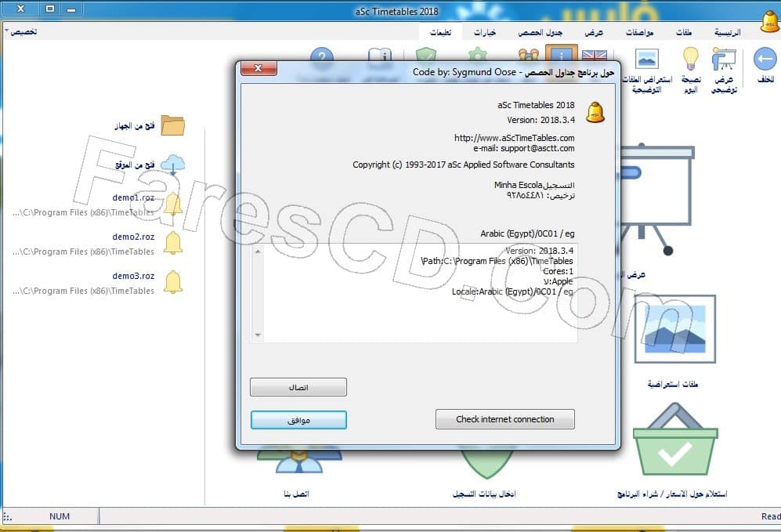Image resolution: width=781 pixels, height=532 pixels.
Task: Show tip of the day lightbulb icon
Action: pos(690,59)
